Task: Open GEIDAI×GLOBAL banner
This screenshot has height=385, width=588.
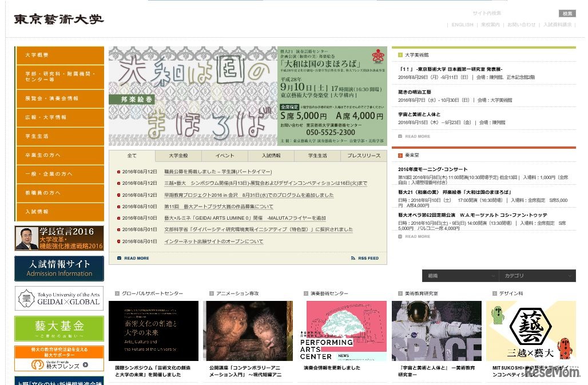Action: (x=59, y=299)
